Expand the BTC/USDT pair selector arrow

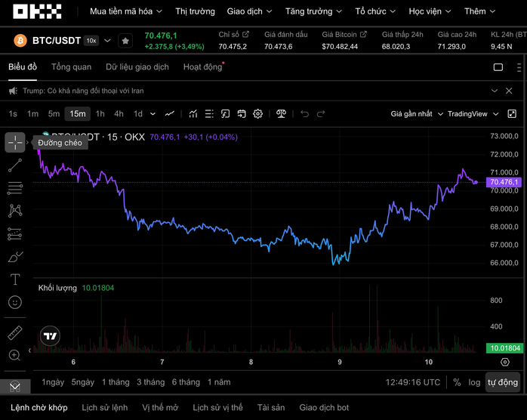[107, 41]
